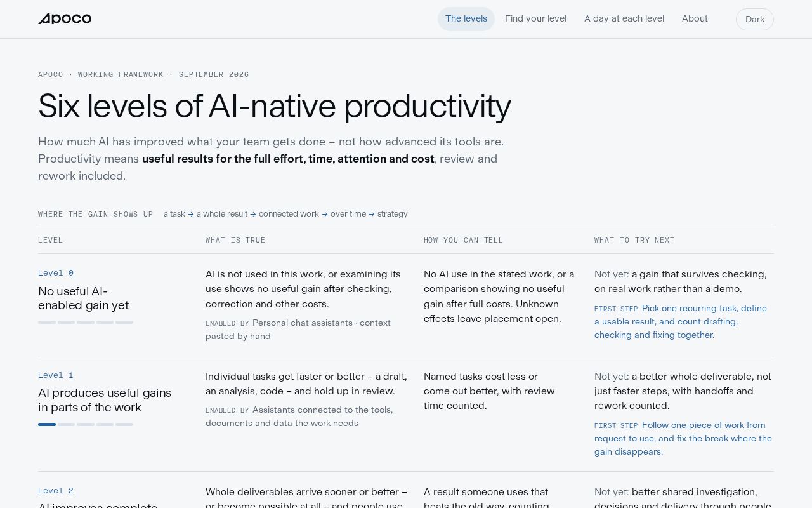Click 'a whole result' in the gain sequence

coord(222,214)
